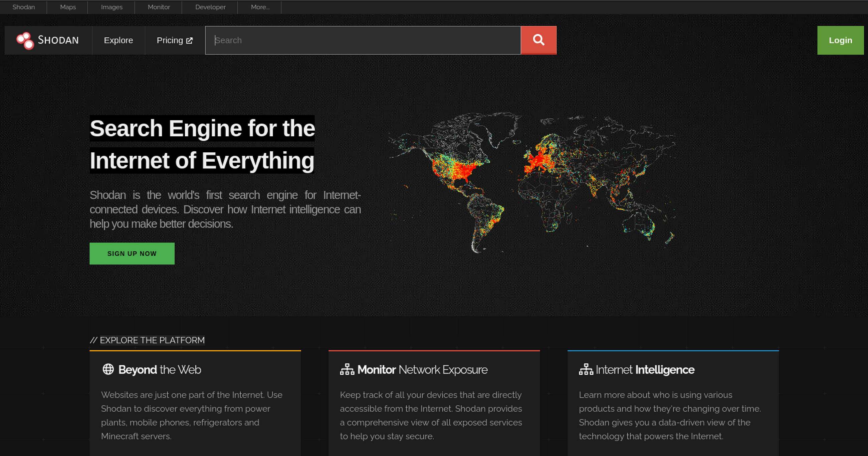The height and width of the screenshot is (456, 868).
Task: Click the text 'Keep track of all your devices'
Action: click(398, 395)
